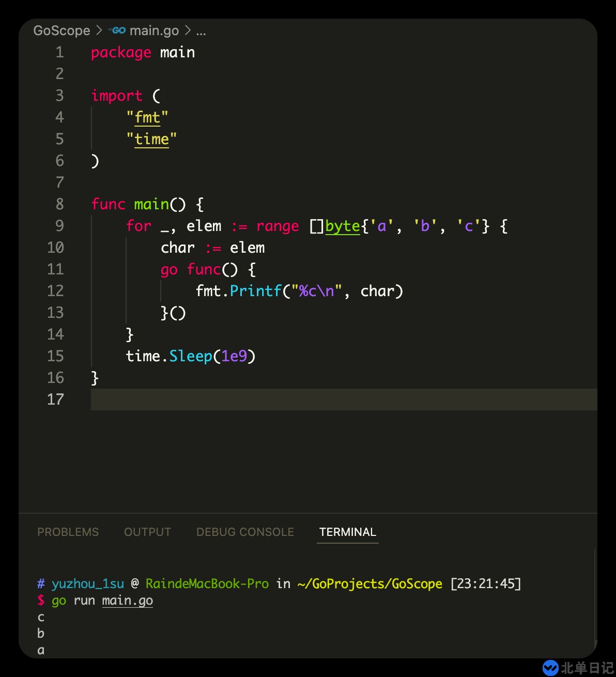Click line number 15 in the gutter
616x677 pixels.
click(x=55, y=356)
